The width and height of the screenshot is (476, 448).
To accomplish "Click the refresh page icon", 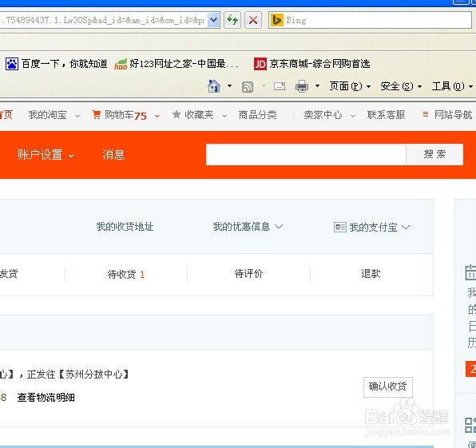I will pos(232,20).
